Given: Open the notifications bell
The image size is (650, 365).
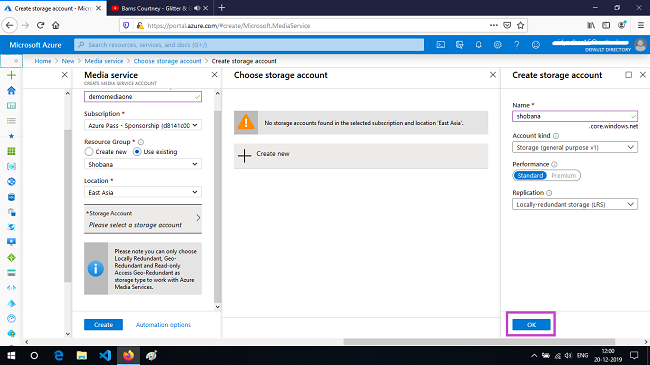Looking at the screenshot, I should pos(478,45).
